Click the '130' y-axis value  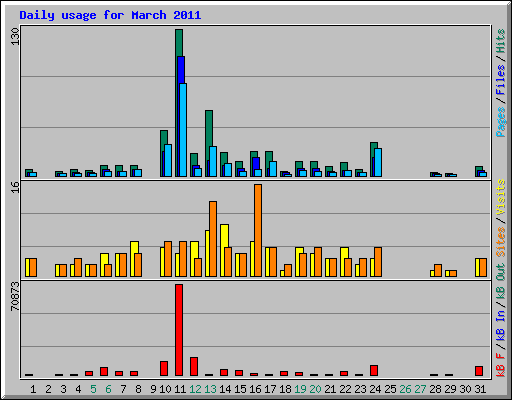coord(15,36)
